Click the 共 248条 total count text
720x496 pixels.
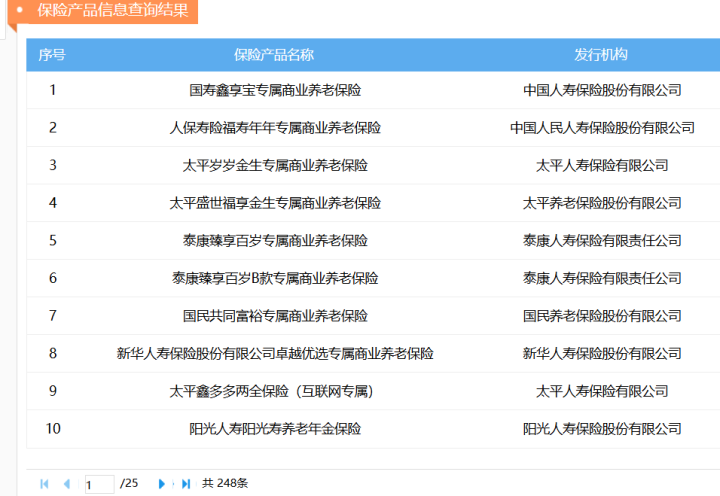click(x=225, y=483)
